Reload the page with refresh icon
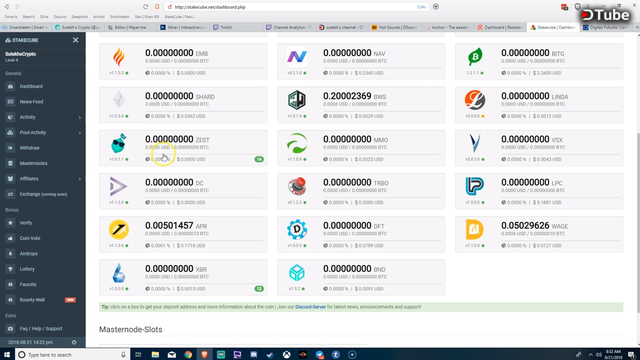Screen dimensions: 640x360 click(145, 7)
